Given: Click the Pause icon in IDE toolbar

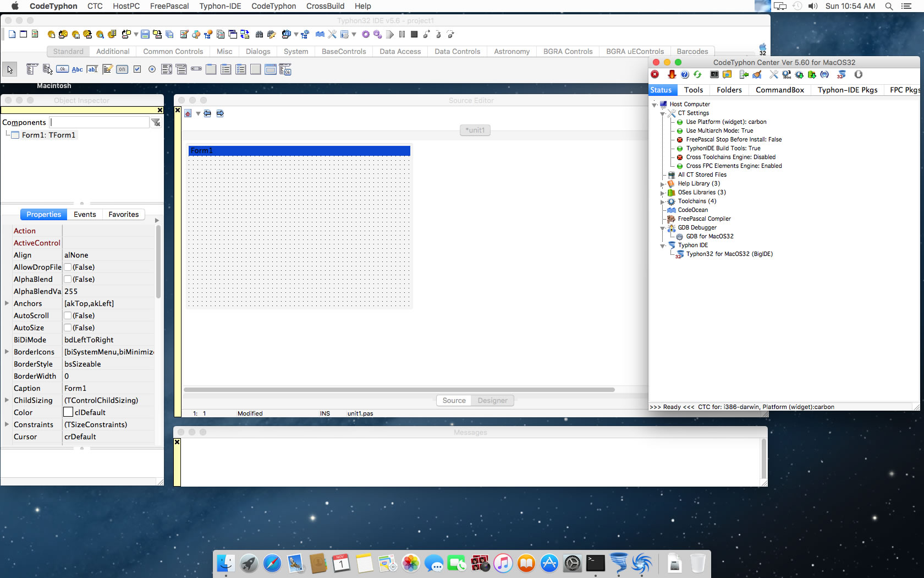Looking at the screenshot, I should pos(402,34).
